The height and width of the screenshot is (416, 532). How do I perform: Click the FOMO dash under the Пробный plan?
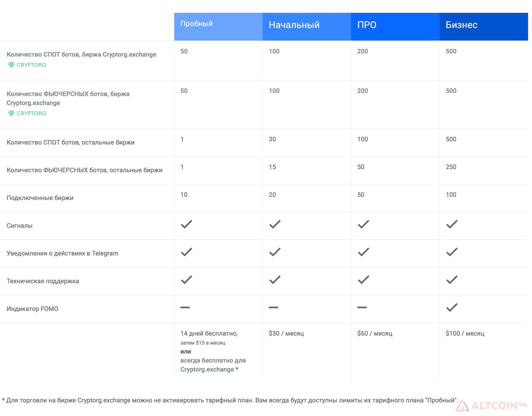coord(185,307)
